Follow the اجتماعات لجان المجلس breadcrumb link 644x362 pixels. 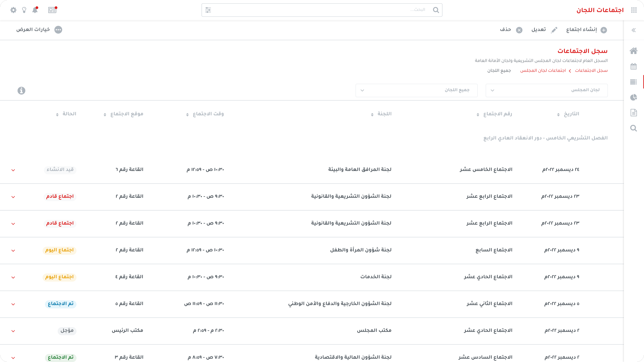(x=543, y=71)
